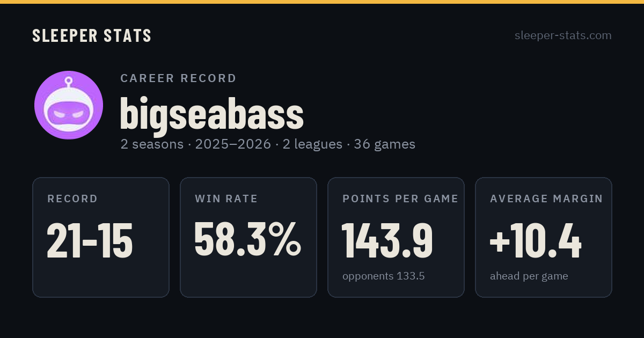Select the seasons and leagues summary line
Viewport: 644px width, 338px height.
pos(268,144)
